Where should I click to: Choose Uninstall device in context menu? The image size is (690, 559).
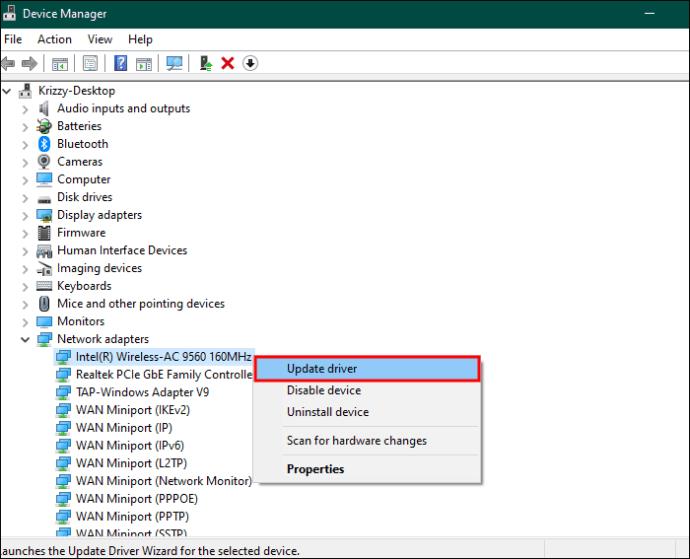tap(367, 412)
